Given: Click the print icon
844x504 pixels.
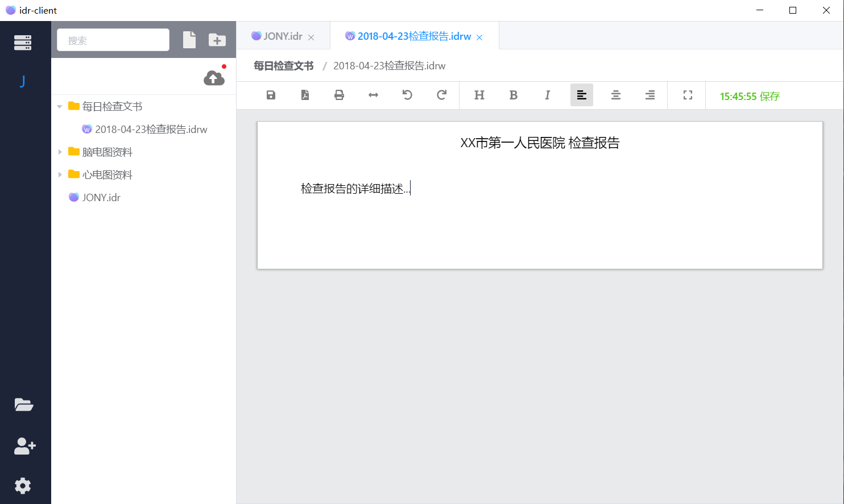Looking at the screenshot, I should (339, 95).
